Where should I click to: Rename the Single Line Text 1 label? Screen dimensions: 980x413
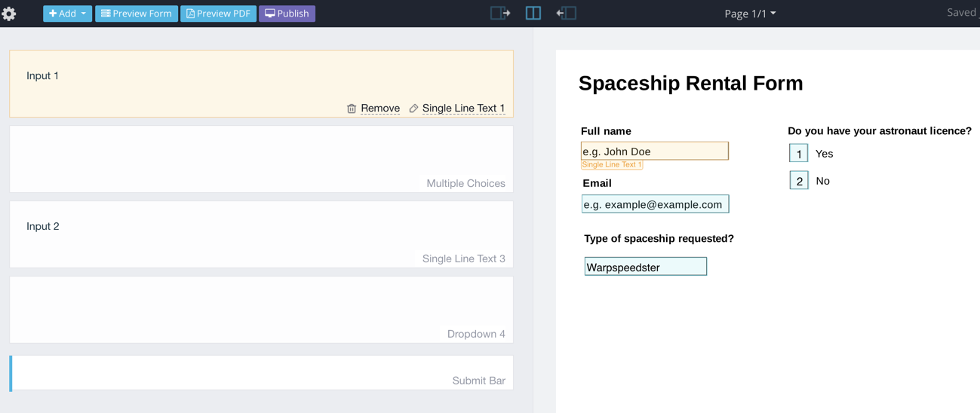click(463, 109)
